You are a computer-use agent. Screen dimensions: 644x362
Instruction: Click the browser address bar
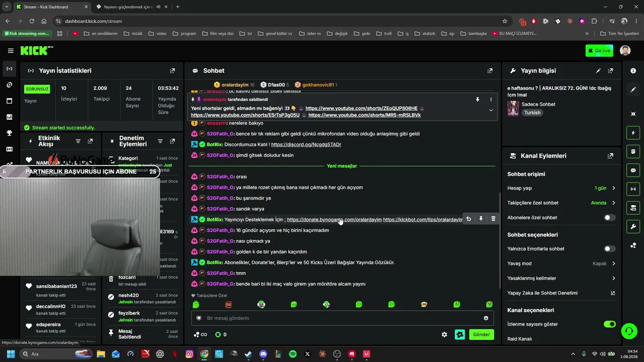tap(282, 21)
